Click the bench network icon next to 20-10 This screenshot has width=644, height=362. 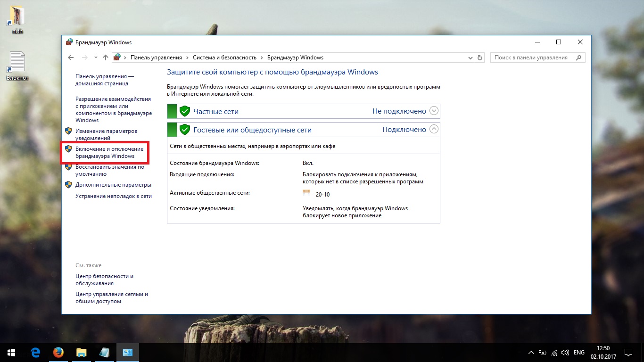tap(307, 193)
